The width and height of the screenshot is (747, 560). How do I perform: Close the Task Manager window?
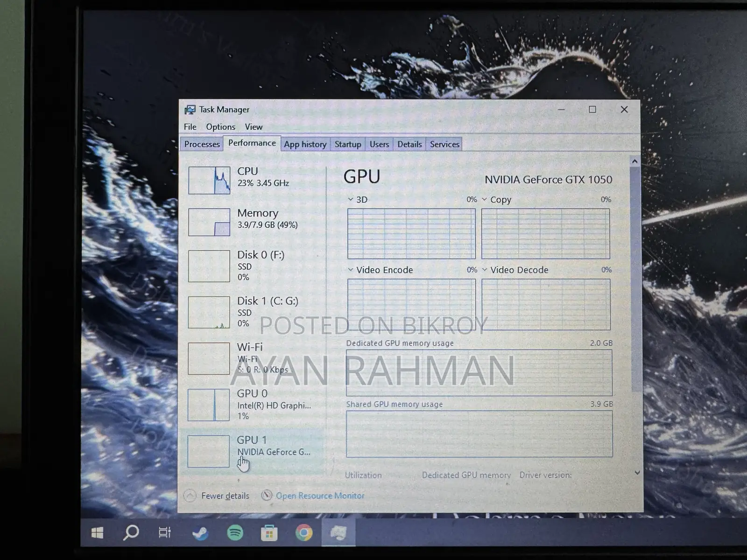coord(624,109)
